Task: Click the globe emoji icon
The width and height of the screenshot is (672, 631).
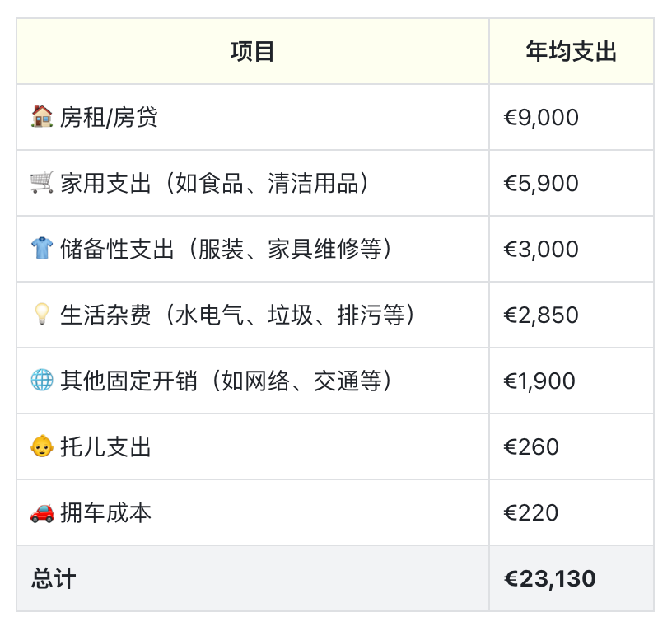Action: (42, 381)
